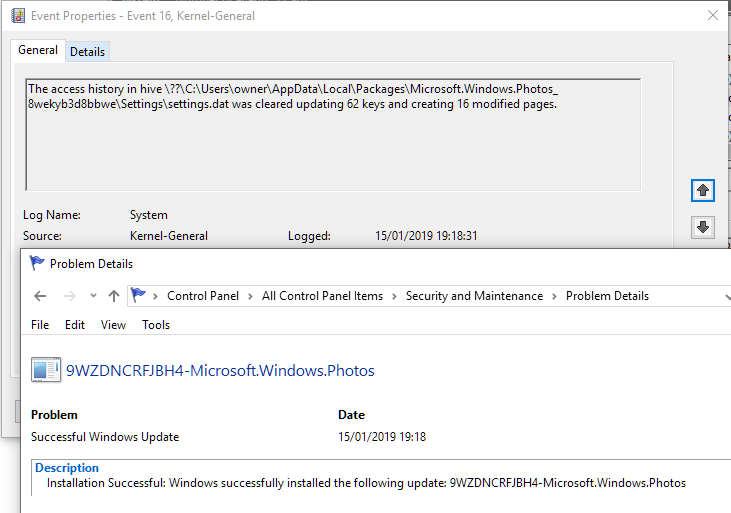
Task: Expand the chevron after All Control Panel Items
Action: coord(394,297)
